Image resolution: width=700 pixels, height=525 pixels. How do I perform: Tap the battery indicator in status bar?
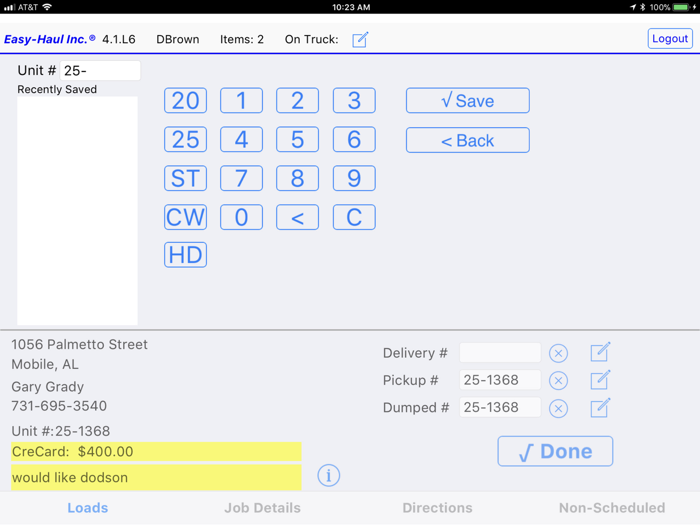click(681, 7)
